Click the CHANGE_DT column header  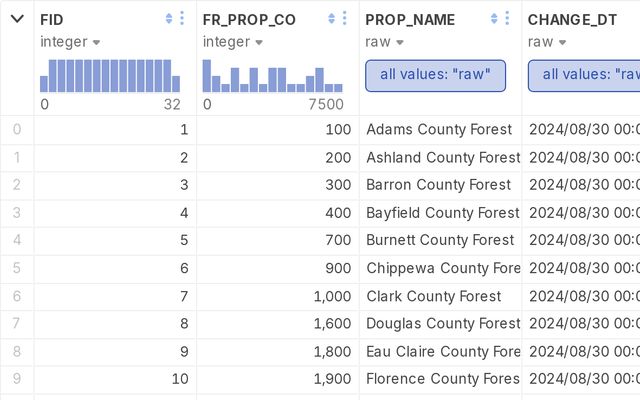(x=573, y=19)
